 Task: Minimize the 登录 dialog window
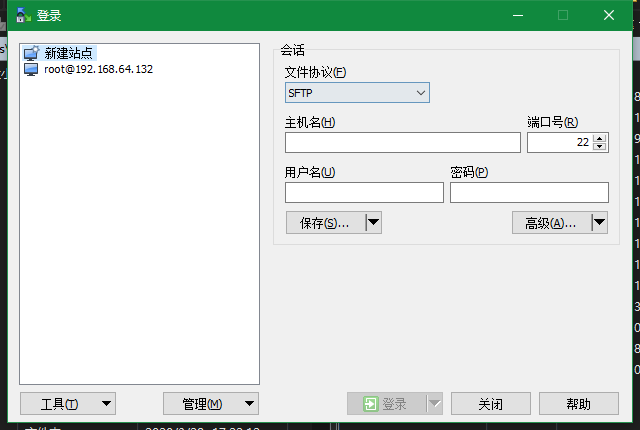point(518,16)
